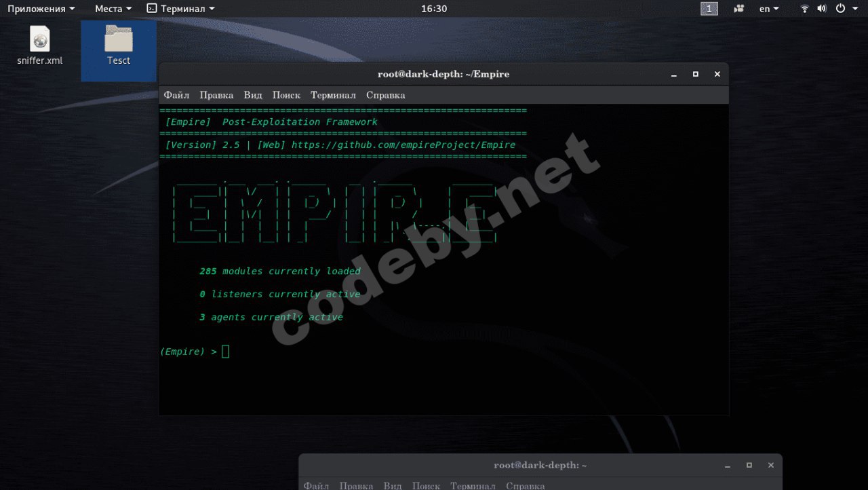This screenshot has width=868, height=490.
Task: Open Вид menu in Empire terminal
Action: point(253,95)
